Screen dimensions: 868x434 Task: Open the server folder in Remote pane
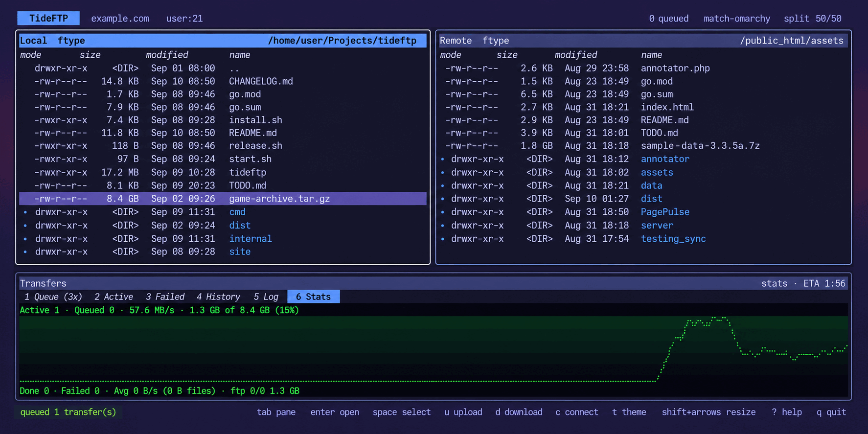click(x=643, y=226)
